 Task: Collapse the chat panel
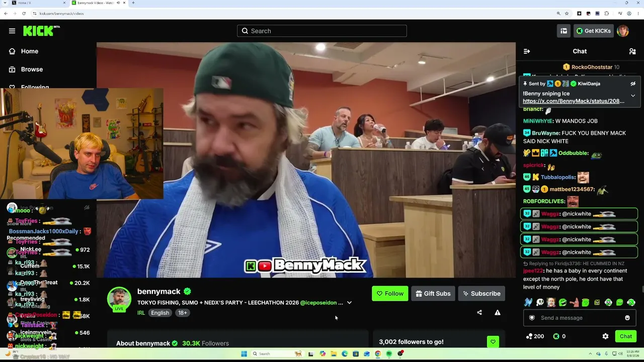pyautogui.click(x=527, y=51)
